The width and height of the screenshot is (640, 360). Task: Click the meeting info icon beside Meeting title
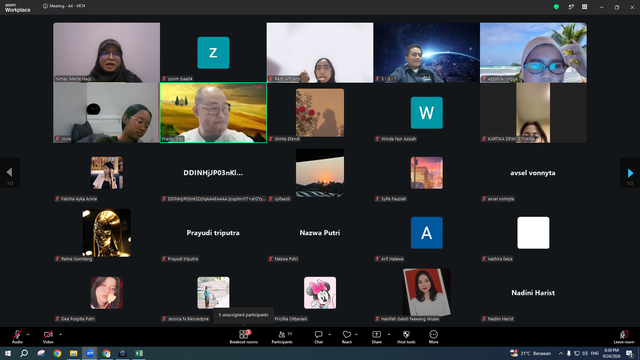45,6
